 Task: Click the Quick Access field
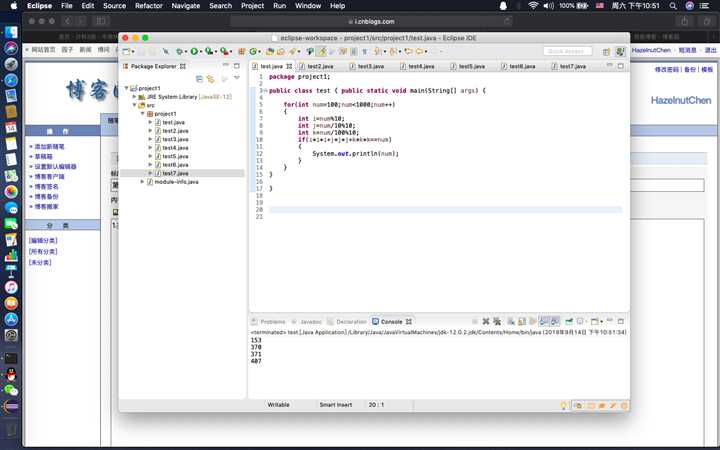[568, 51]
